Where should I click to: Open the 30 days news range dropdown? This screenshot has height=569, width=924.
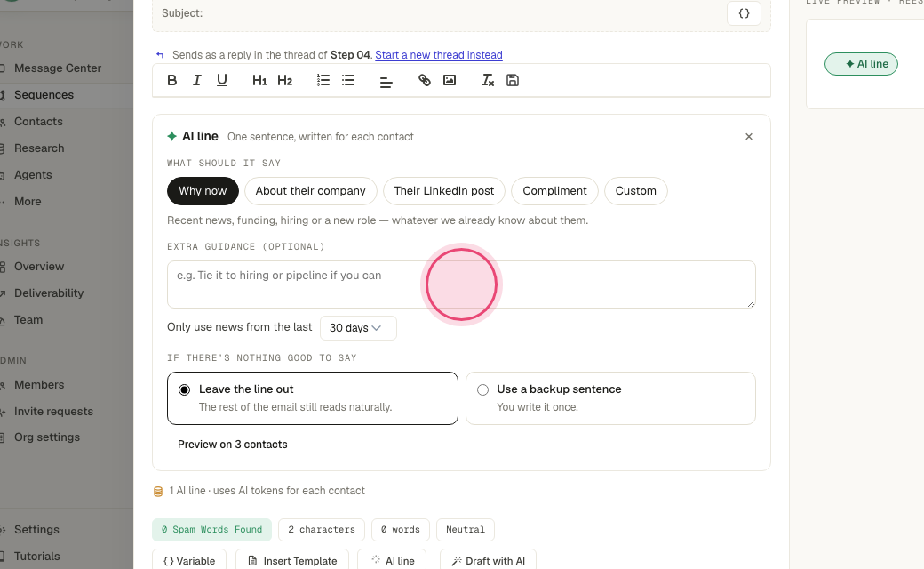358,328
